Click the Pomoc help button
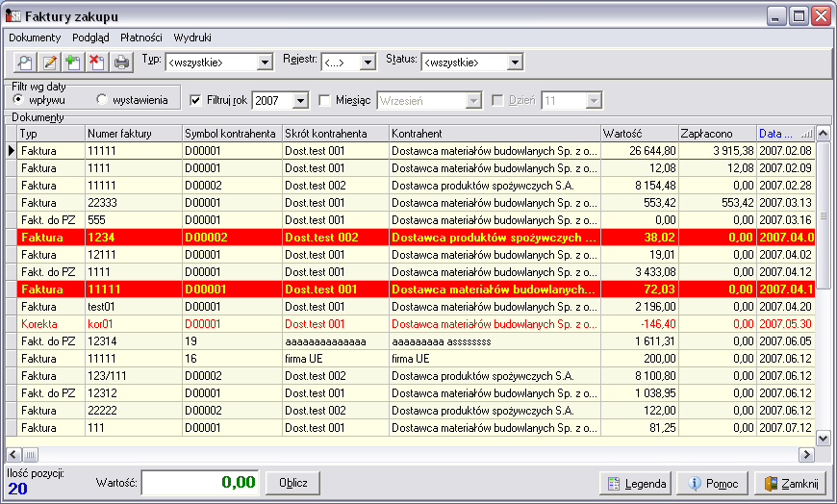This screenshot has height=504, width=837. coord(713,483)
